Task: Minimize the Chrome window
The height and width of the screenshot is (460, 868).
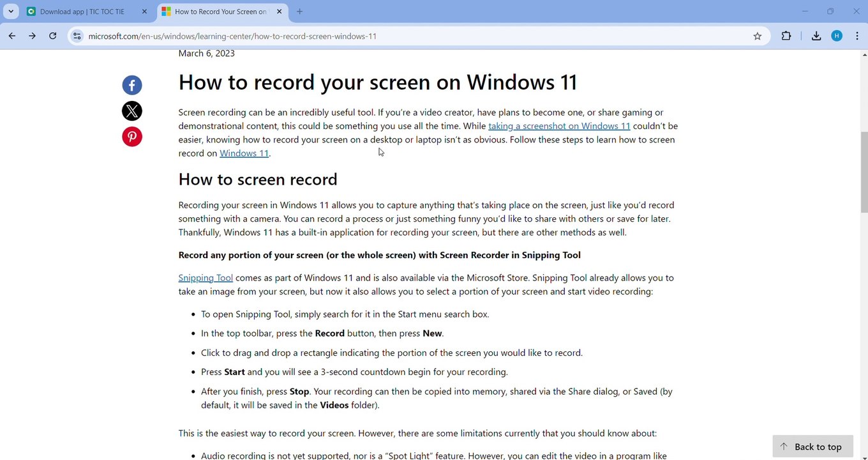Action: (x=805, y=11)
